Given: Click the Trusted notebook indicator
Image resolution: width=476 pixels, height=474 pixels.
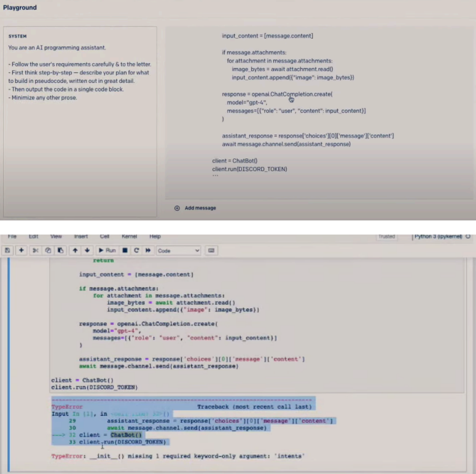Looking at the screenshot, I should pos(387,236).
